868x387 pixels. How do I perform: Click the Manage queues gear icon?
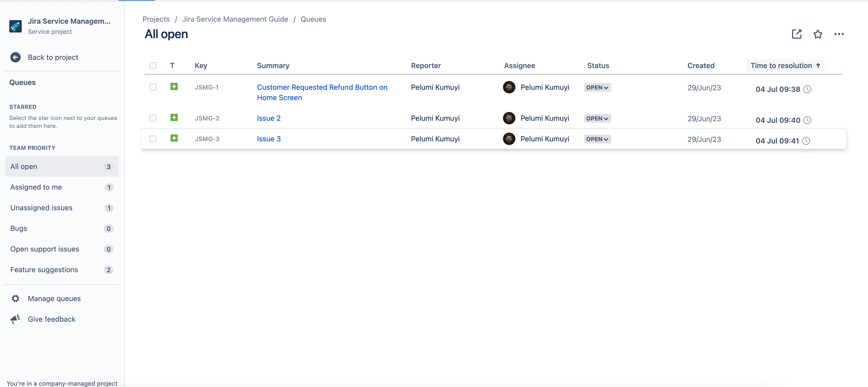(x=15, y=299)
